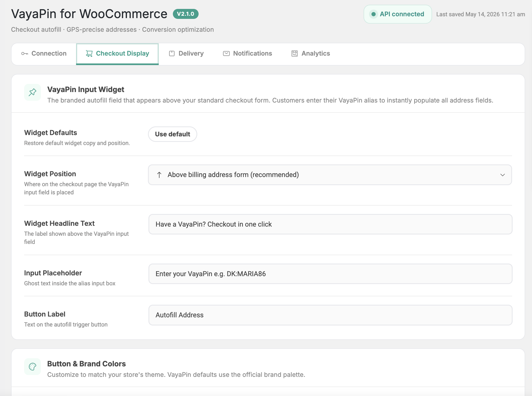Open the Widget Position dropdown
The height and width of the screenshot is (396, 532).
330,175
